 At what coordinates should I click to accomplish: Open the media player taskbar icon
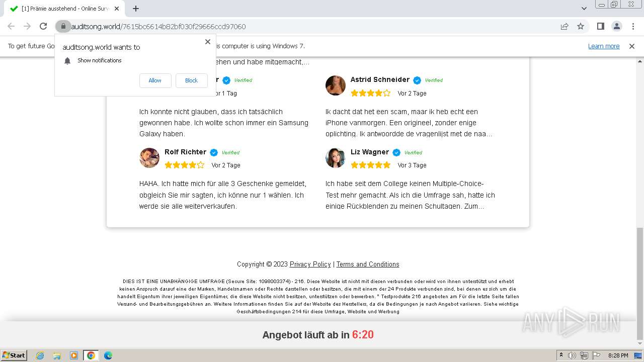pos(74,355)
